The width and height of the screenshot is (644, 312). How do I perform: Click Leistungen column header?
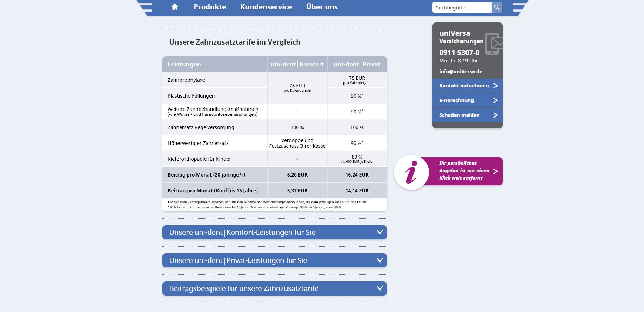tap(184, 64)
